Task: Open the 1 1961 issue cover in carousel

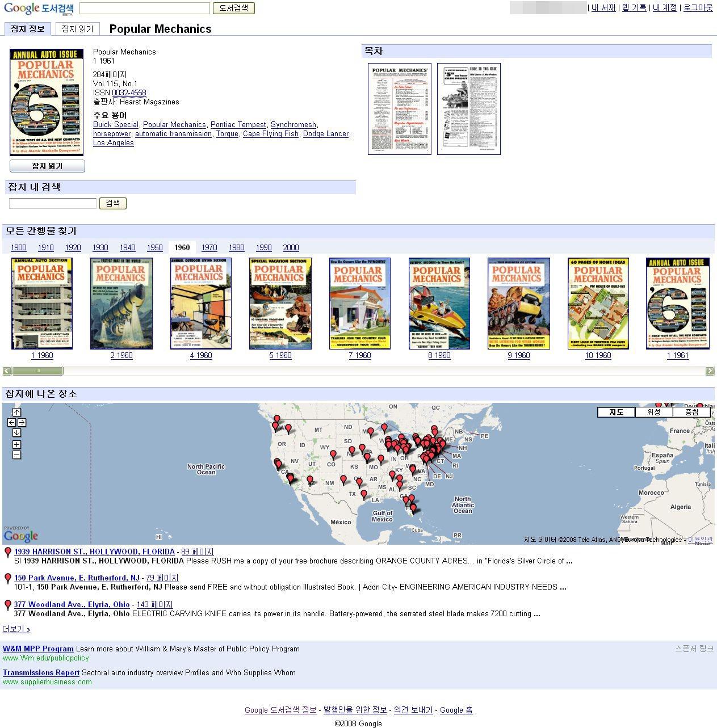Action: click(x=678, y=304)
